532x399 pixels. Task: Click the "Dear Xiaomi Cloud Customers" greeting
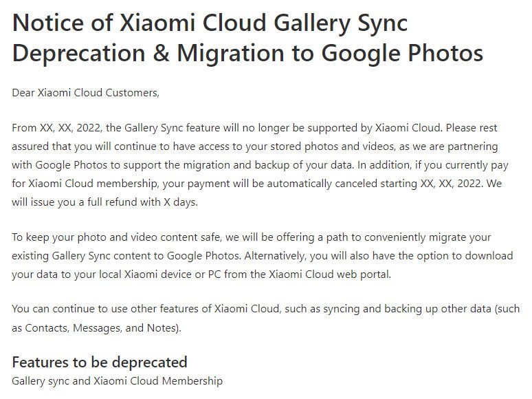pos(85,92)
